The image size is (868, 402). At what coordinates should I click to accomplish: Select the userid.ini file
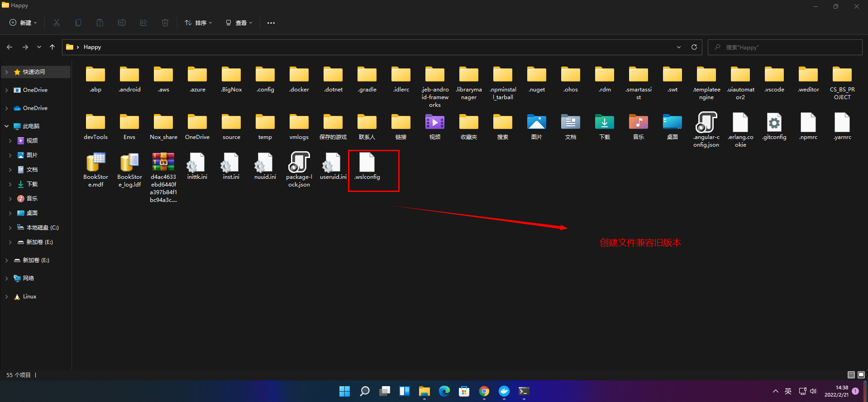point(333,166)
